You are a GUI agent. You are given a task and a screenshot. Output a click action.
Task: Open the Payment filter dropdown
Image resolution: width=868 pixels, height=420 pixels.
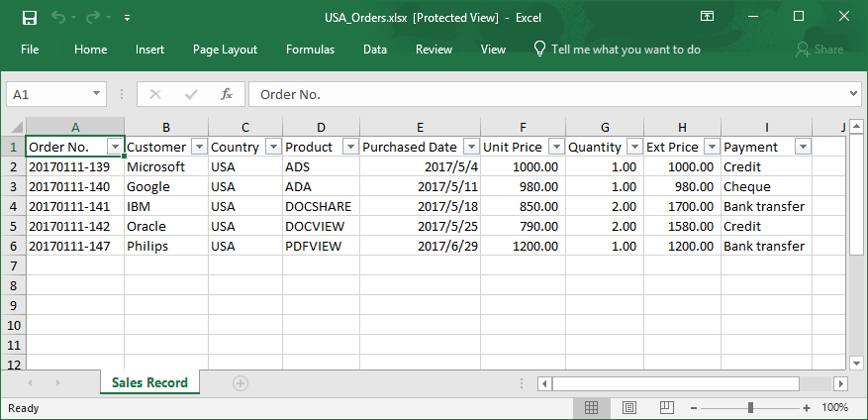tap(803, 147)
